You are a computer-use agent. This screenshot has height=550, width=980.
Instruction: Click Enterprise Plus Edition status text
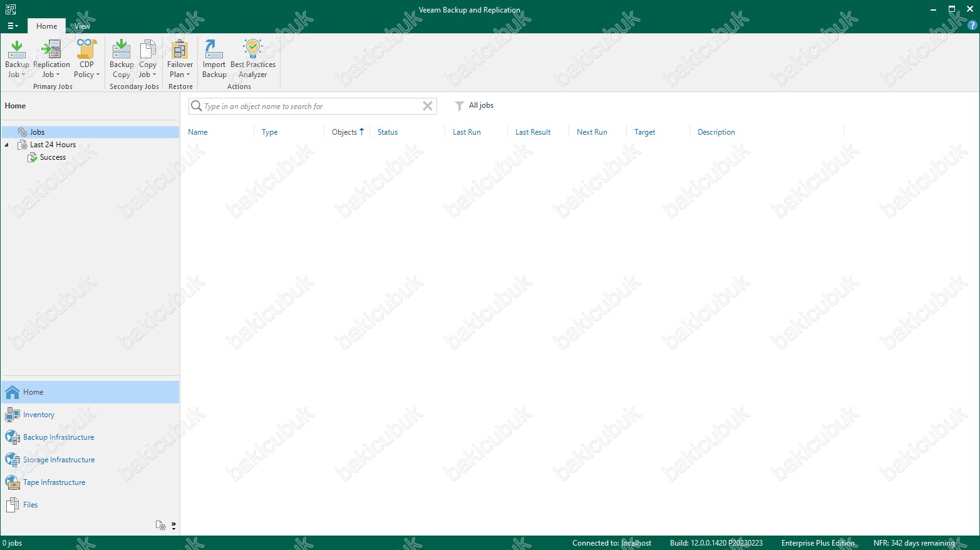pos(818,543)
